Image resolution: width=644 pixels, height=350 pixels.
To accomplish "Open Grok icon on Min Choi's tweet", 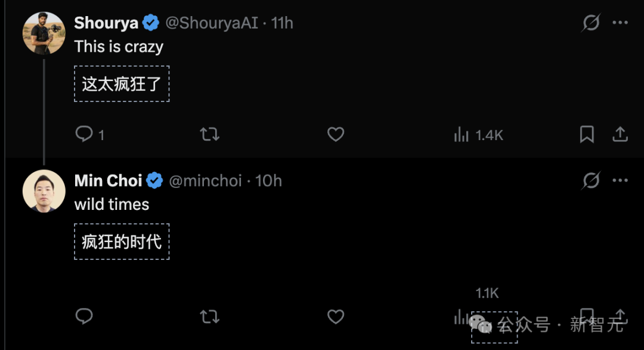I will point(591,181).
